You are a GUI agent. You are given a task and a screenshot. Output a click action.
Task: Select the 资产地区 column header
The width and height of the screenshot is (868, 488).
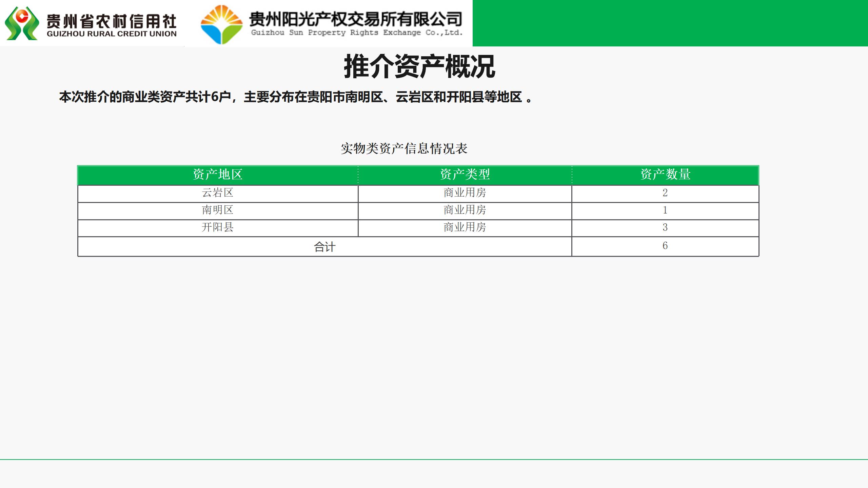point(218,175)
